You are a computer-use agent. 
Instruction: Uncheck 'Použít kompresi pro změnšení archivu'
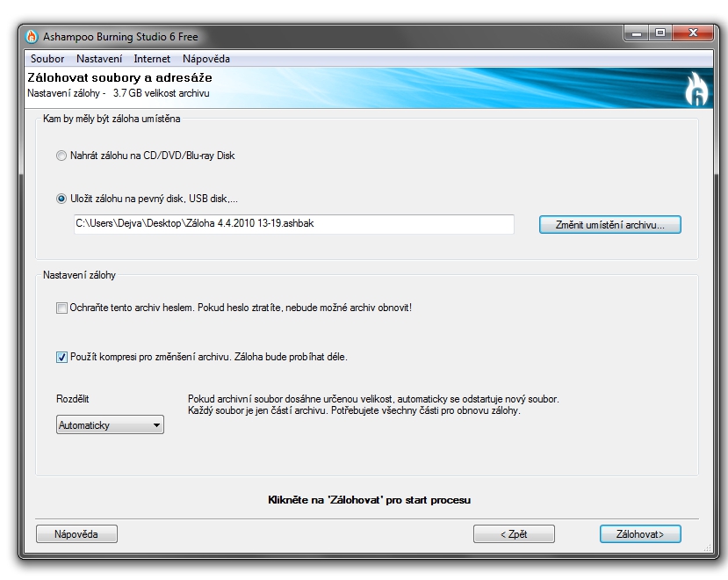[61, 357]
